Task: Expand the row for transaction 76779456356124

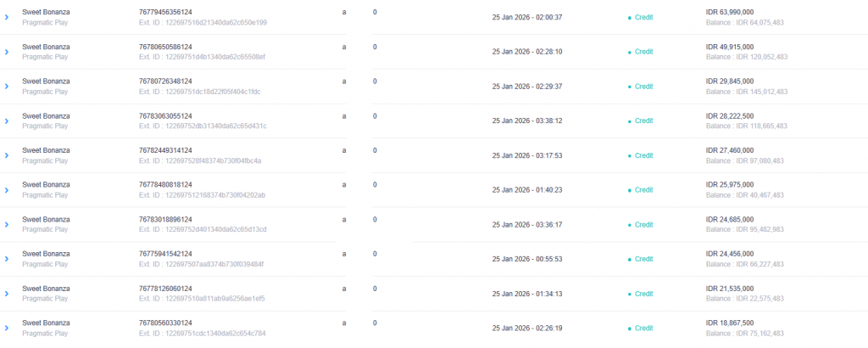Action: (x=7, y=17)
